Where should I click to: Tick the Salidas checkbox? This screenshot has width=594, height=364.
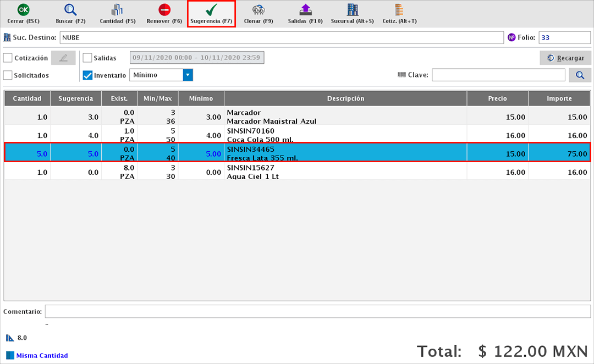[87, 58]
